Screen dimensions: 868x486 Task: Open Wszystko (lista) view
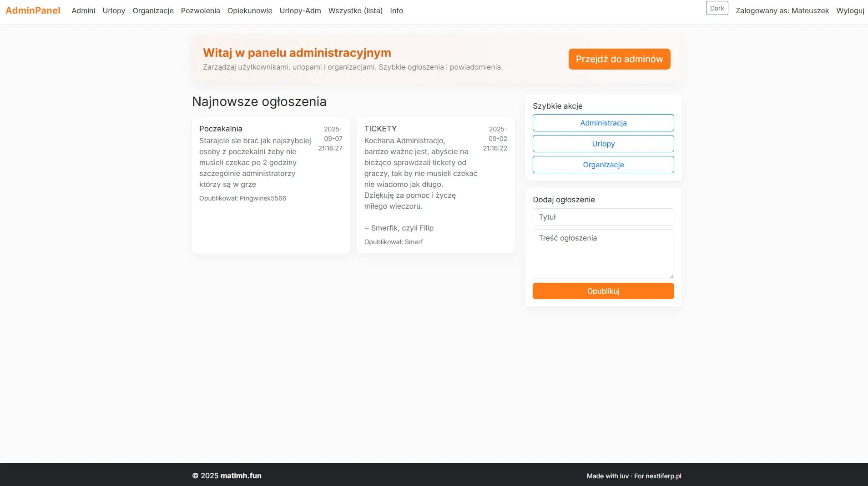[x=355, y=10]
